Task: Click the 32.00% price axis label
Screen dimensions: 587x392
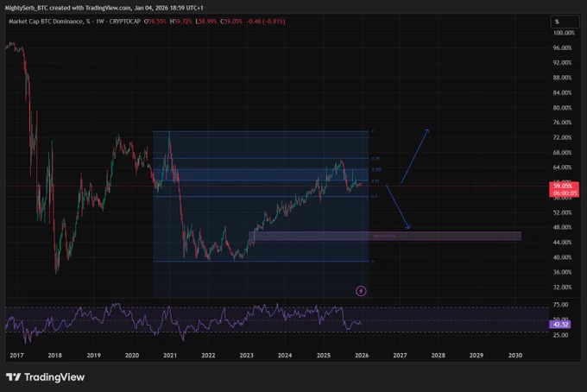Action: (x=562, y=288)
